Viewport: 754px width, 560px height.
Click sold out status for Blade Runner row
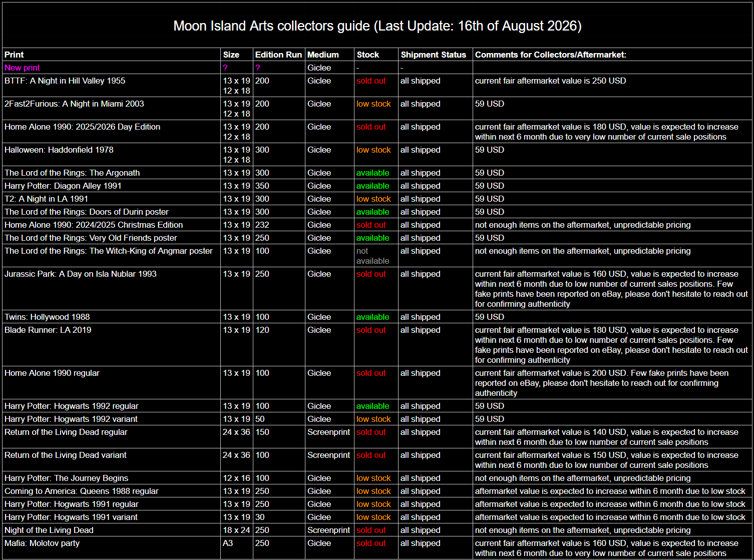(x=371, y=330)
